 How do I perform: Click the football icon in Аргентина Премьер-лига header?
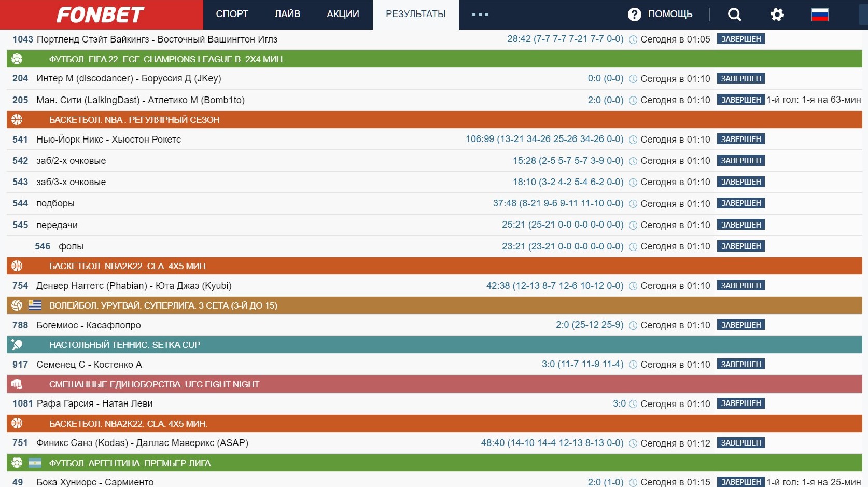(17, 463)
